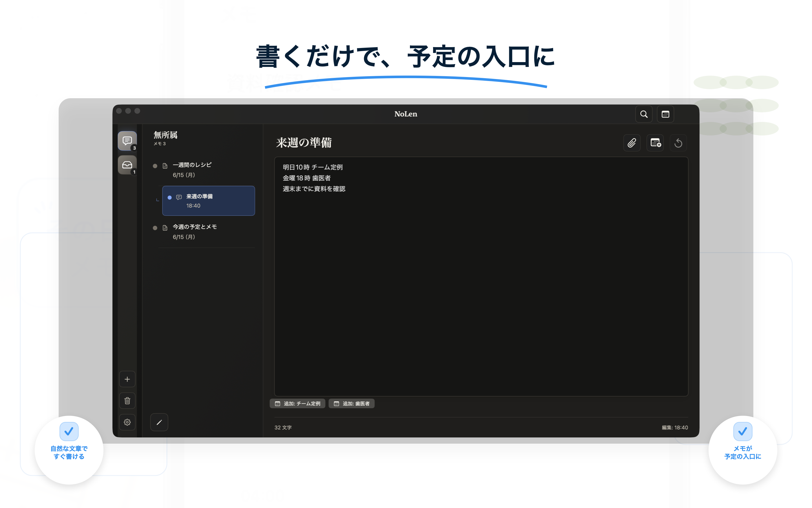Click the document icon beside 一週間のレシピ
This screenshot has width=812, height=508.
click(165, 166)
